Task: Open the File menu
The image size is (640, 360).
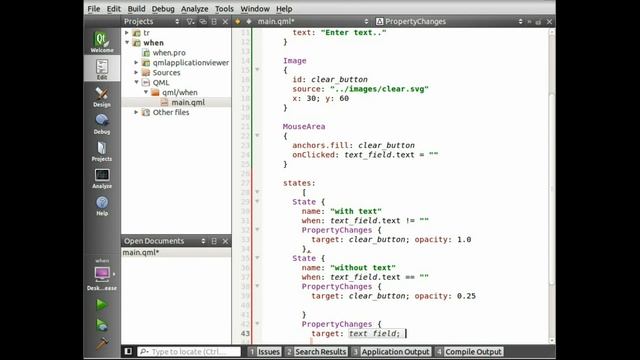Action: [x=94, y=9]
